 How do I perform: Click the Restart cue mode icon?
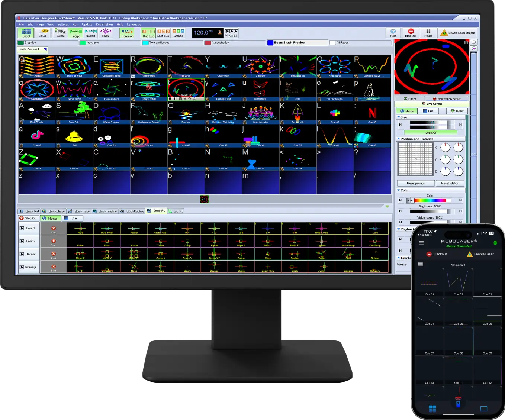90,33
